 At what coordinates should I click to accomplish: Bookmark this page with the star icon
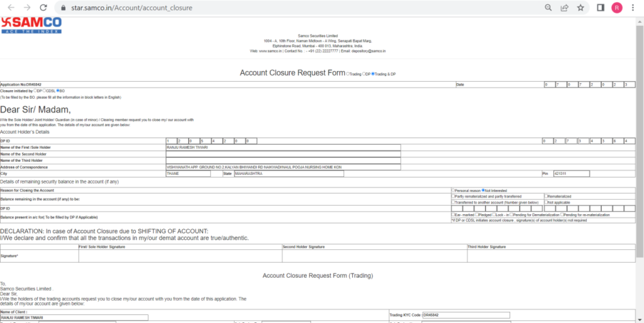tap(580, 8)
